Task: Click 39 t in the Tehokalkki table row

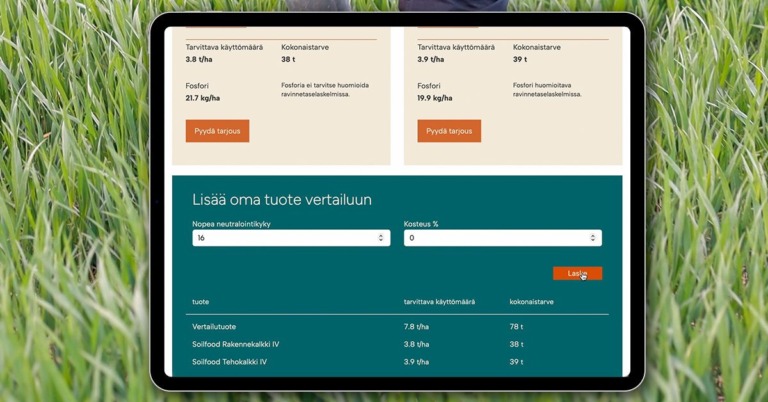Action: pyautogui.click(x=516, y=362)
